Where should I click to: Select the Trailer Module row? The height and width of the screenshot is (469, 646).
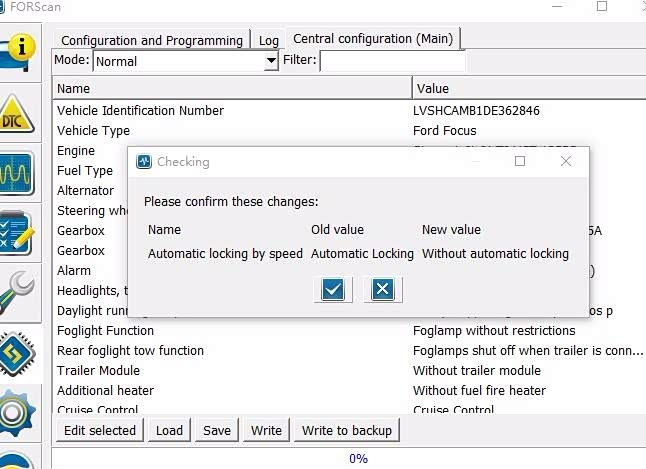click(x=349, y=371)
